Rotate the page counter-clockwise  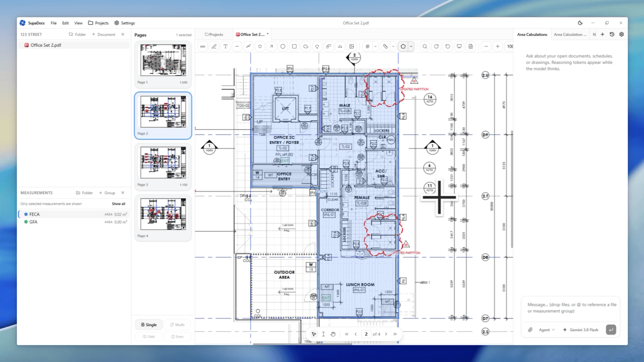448,47
